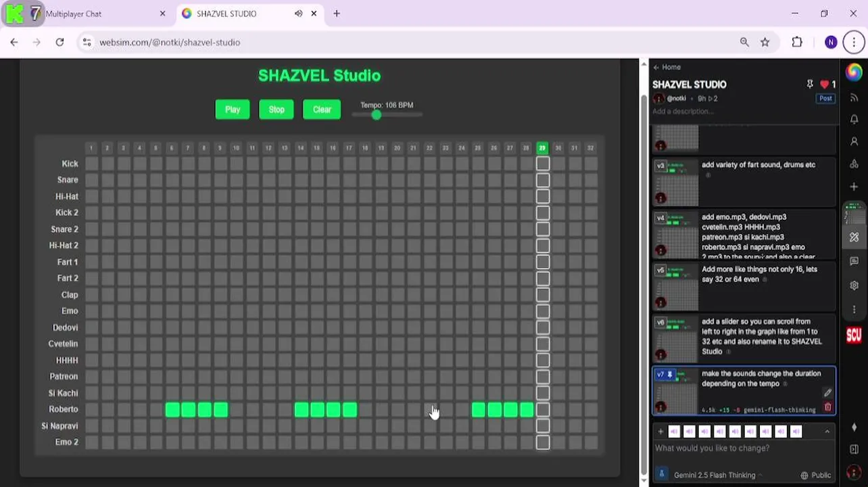Click the red SCU badge
Image resolution: width=868 pixels, height=487 pixels.
pos(854,335)
